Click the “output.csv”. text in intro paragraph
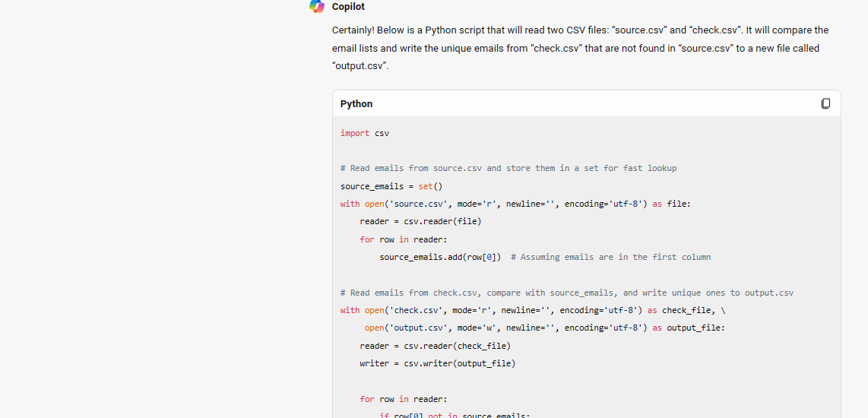 tap(360, 66)
